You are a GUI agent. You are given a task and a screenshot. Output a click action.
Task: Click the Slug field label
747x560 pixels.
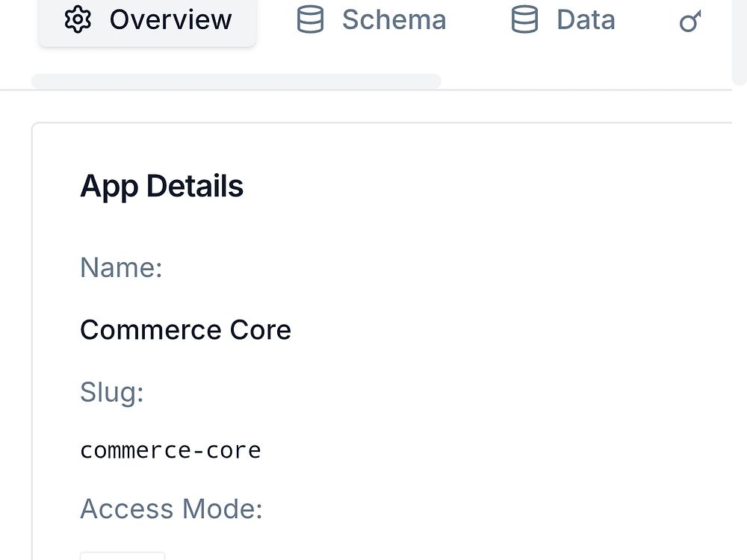coord(112,392)
